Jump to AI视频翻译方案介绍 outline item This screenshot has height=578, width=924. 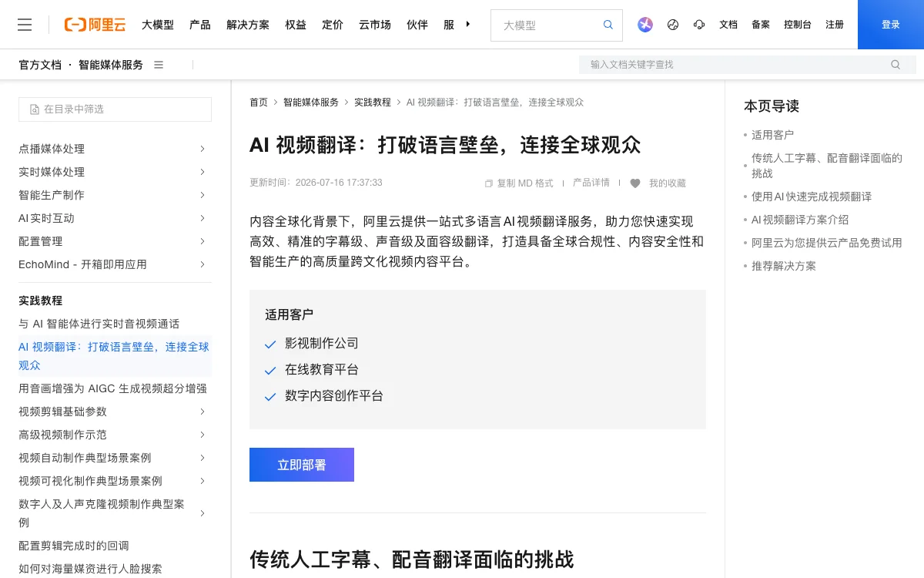(x=800, y=220)
